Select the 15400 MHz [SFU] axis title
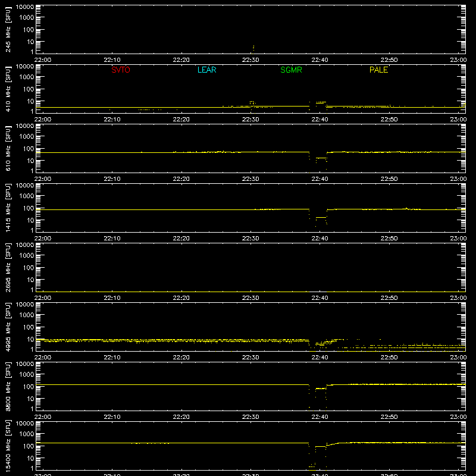 8,446
